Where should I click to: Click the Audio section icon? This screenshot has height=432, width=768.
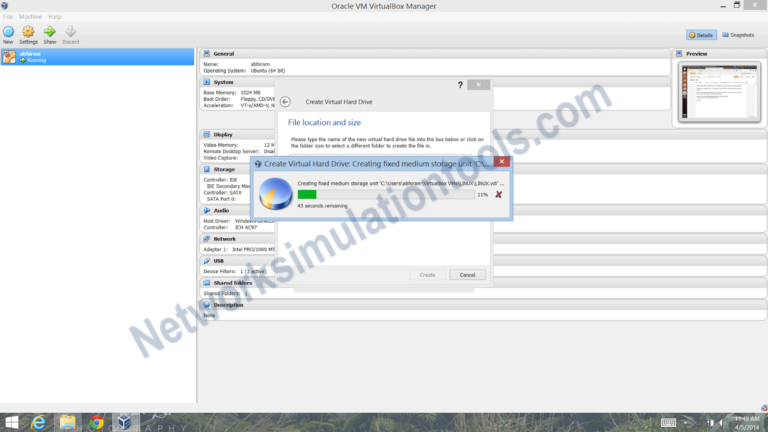pos(207,210)
